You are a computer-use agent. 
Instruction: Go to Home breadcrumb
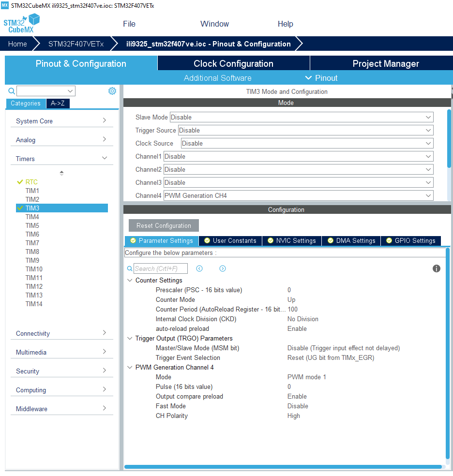pyautogui.click(x=17, y=44)
